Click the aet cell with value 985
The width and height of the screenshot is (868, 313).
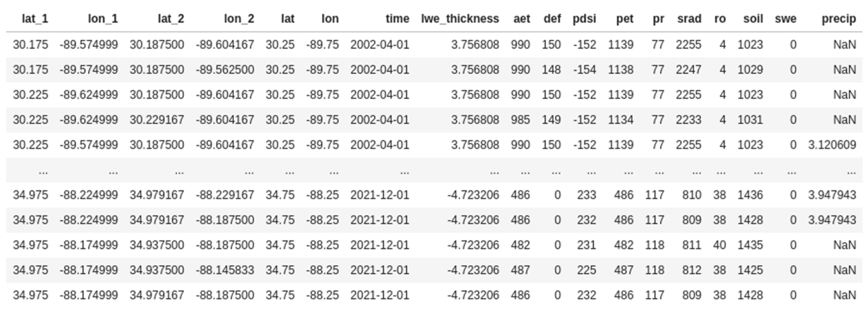(520, 120)
